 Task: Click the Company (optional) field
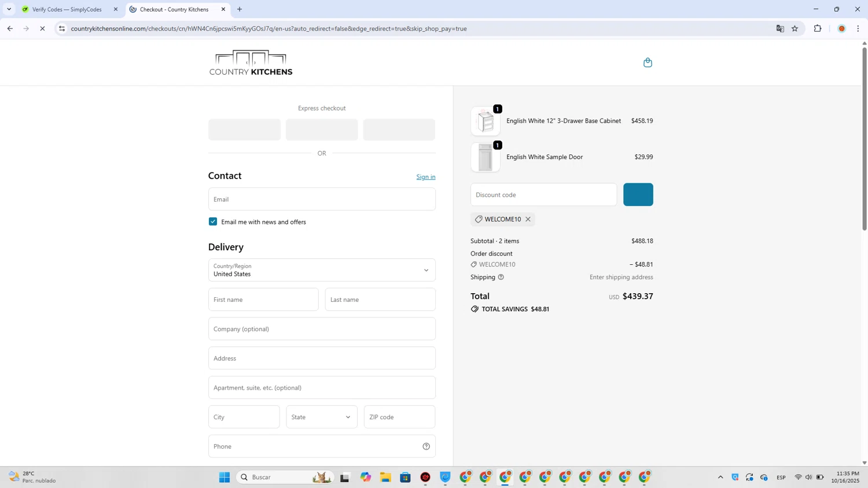click(x=322, y=329)
